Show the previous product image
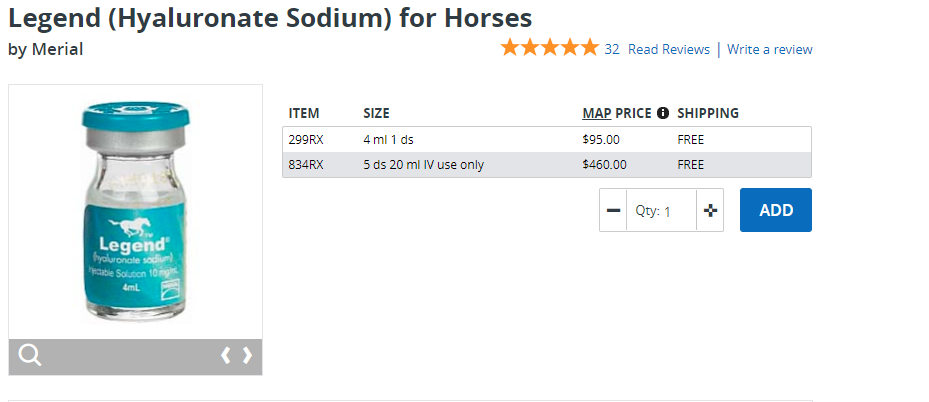Screen dimensions: 929x402 226,355
